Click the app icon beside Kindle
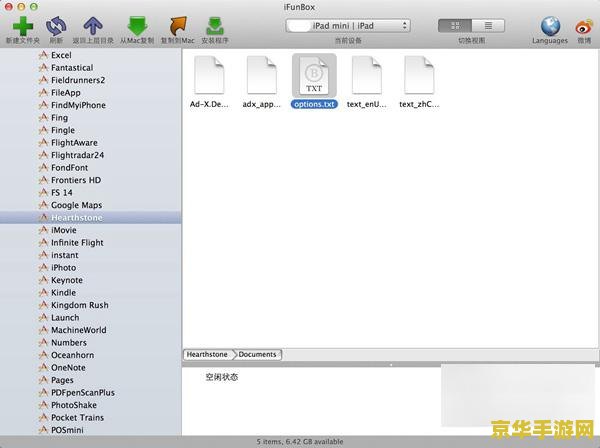Viewport: 600px width, 448px height. (43, 292)
